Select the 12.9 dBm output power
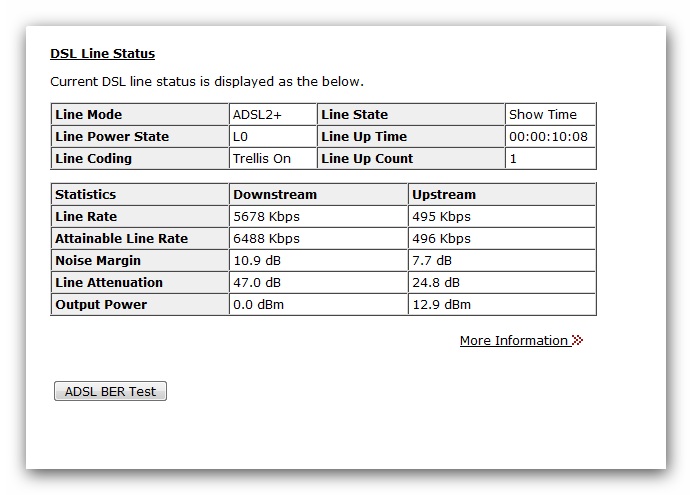692x495 pixels. click(x=441, y=305)
